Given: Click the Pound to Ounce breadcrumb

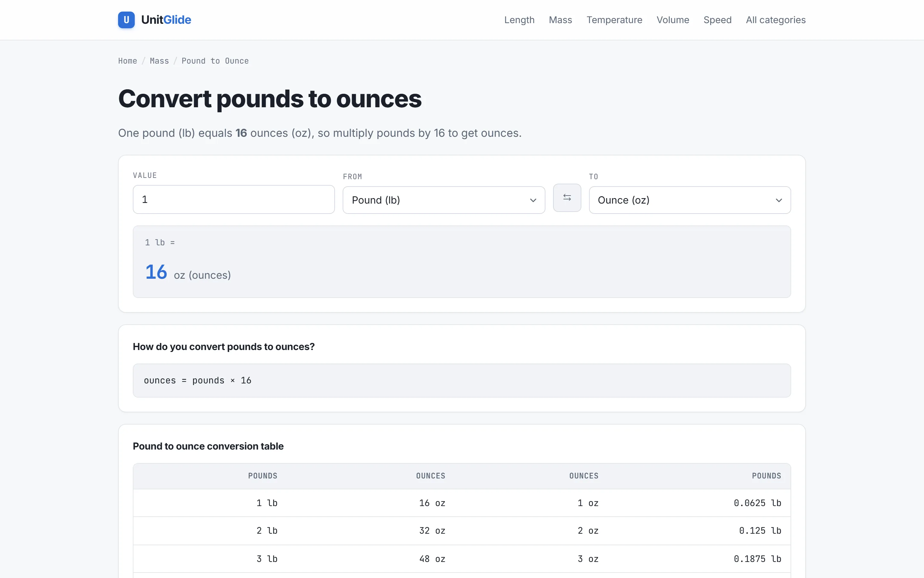Looking at the screenshot, I should [215, 61].
